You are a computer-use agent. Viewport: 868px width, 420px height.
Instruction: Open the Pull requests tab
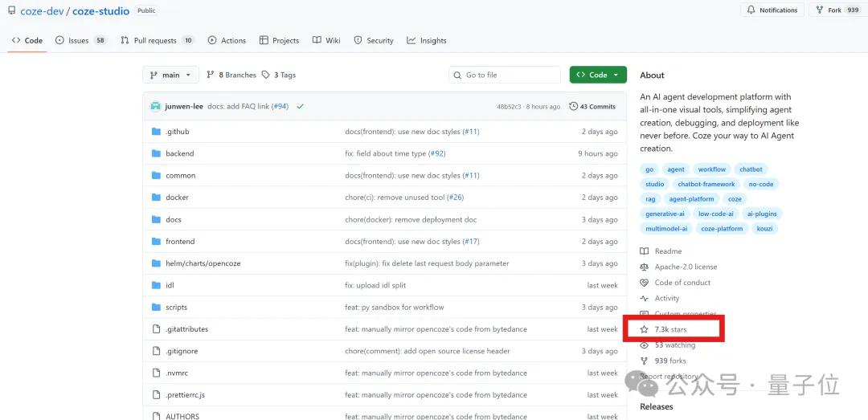point(157,40)
